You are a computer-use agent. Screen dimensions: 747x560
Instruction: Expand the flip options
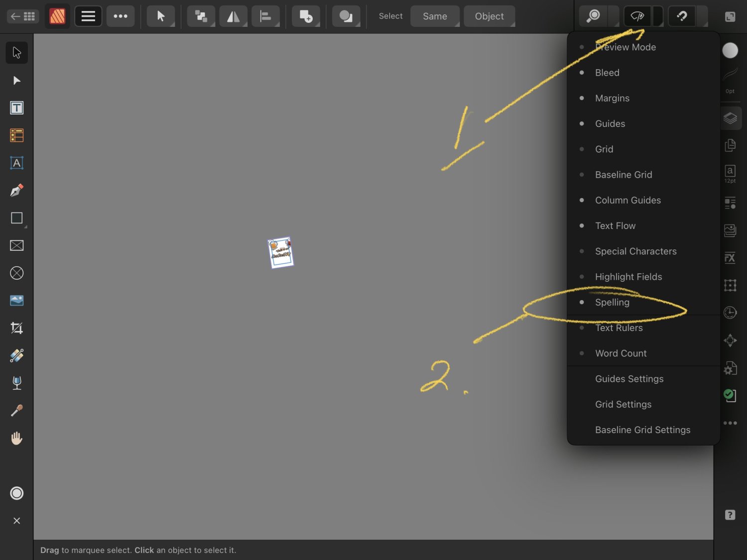pos(234,16)
